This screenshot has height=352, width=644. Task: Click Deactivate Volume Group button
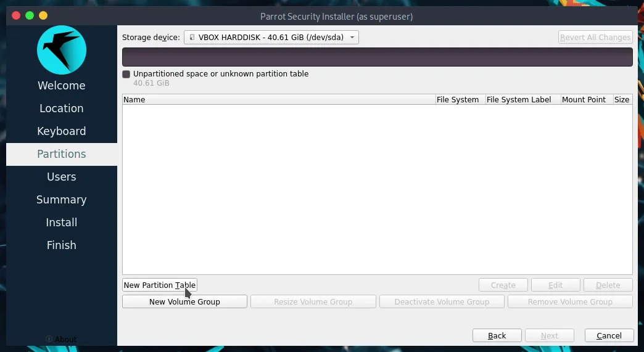click(442, 301)
